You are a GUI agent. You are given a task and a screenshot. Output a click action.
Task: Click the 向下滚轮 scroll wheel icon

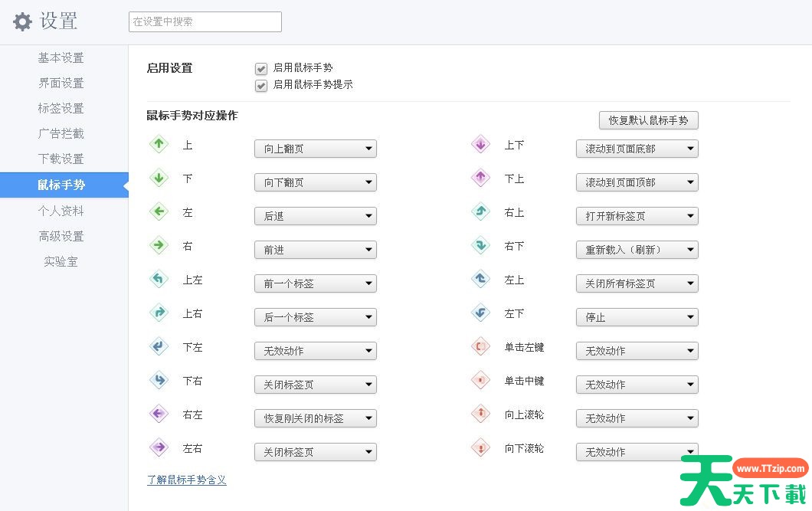tap(480, 447)
